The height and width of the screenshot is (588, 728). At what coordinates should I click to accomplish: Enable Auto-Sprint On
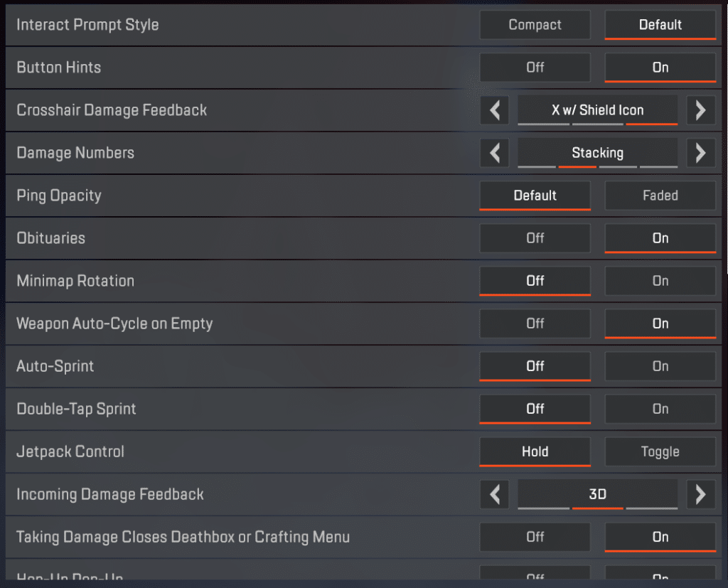coord(660,366)
